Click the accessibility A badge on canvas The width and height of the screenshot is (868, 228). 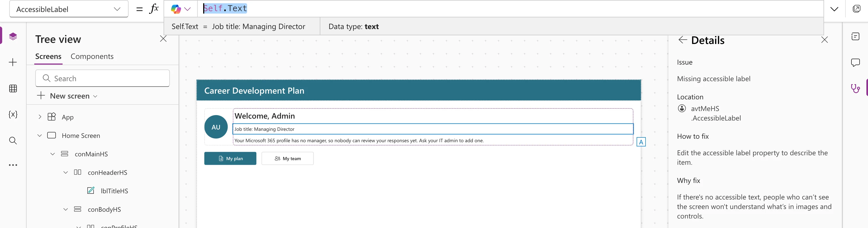coord(641,142)
